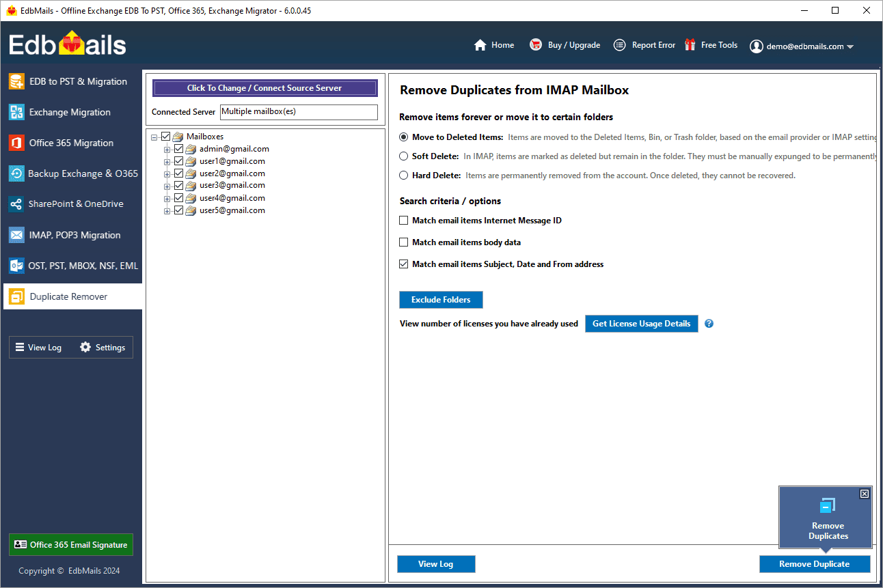Click the admin@gmail.com folder icon
The image size is (883, 588).
pos(191,149)
